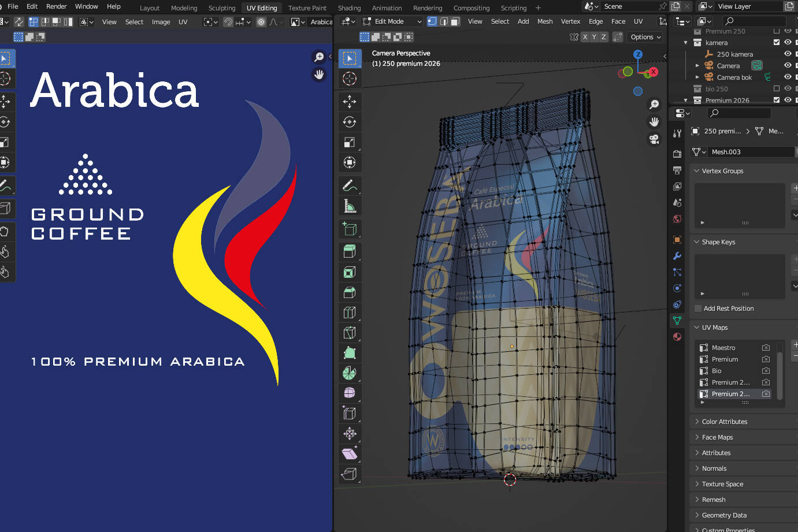
Task: Hide the Camera bok object
Action: [x=788, y=77]
